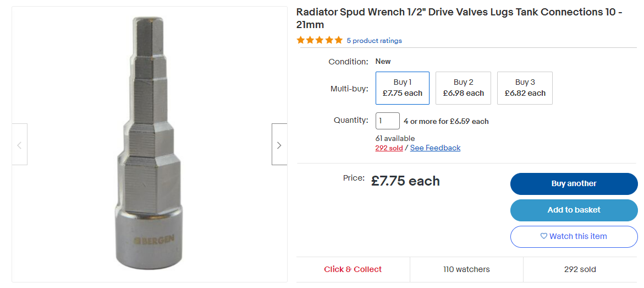Image resolution: width=644 pixels, height=288 pixels.
Task: Click the 292 sold cell beside watchers
Action: tap(580, 269)
